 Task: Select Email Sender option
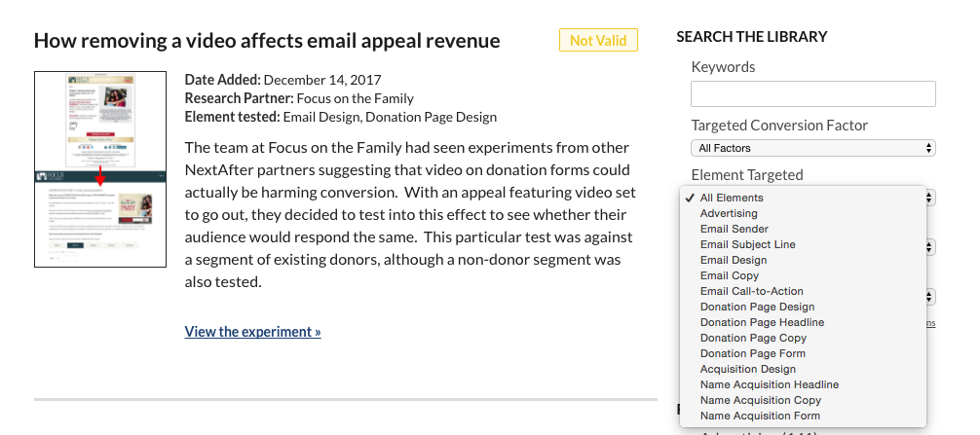tap(803, 229)
